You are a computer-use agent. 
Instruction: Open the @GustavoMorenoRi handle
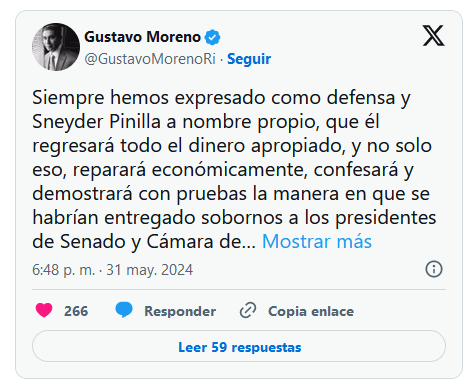click(x=150, y=59)
